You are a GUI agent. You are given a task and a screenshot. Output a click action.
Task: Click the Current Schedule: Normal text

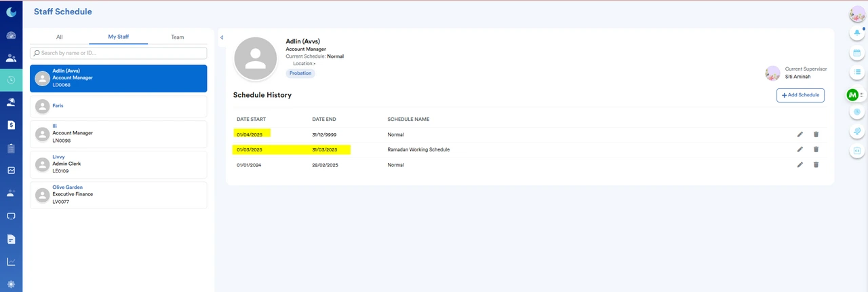[x=315, y=56]
